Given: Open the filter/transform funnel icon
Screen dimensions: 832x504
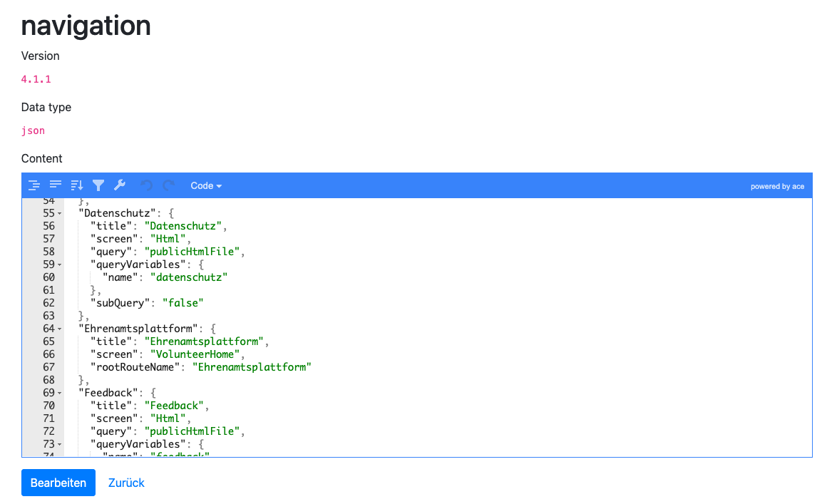Looking at the screenshot, I should click(98, 186).
